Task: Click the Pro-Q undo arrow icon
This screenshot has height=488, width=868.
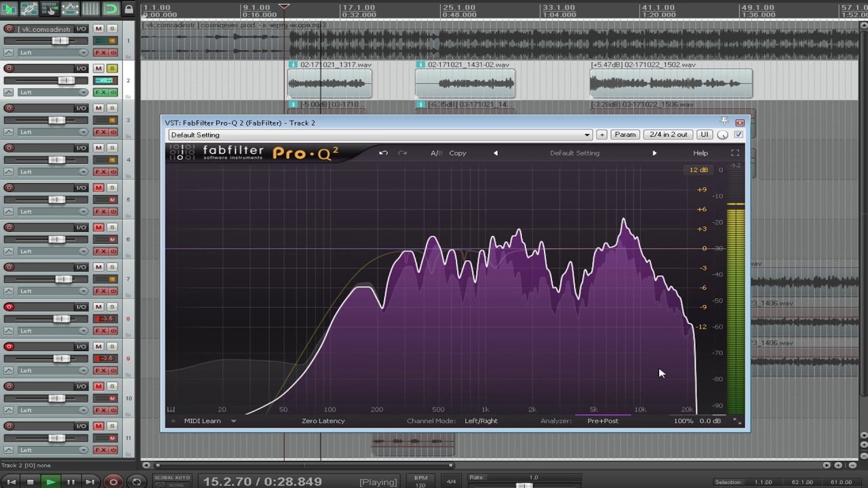Action: [383, 153]
